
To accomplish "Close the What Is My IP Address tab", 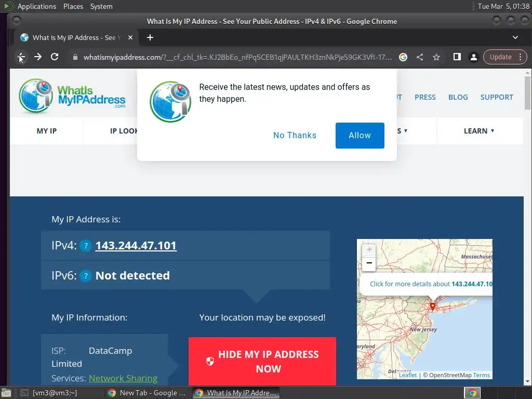I will pos(130,37).
